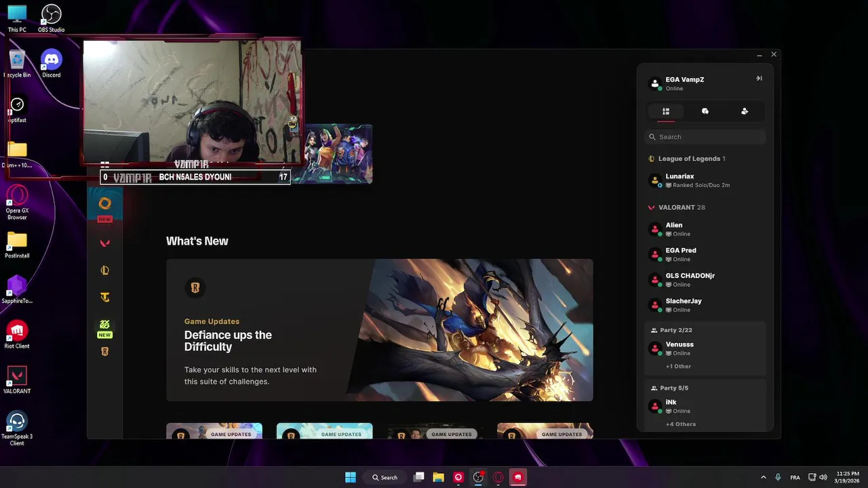The height and width of the screenshot is (488, 868).
Task: Collapse the friends panel with the arrow icon
Action: click(759, 79)
